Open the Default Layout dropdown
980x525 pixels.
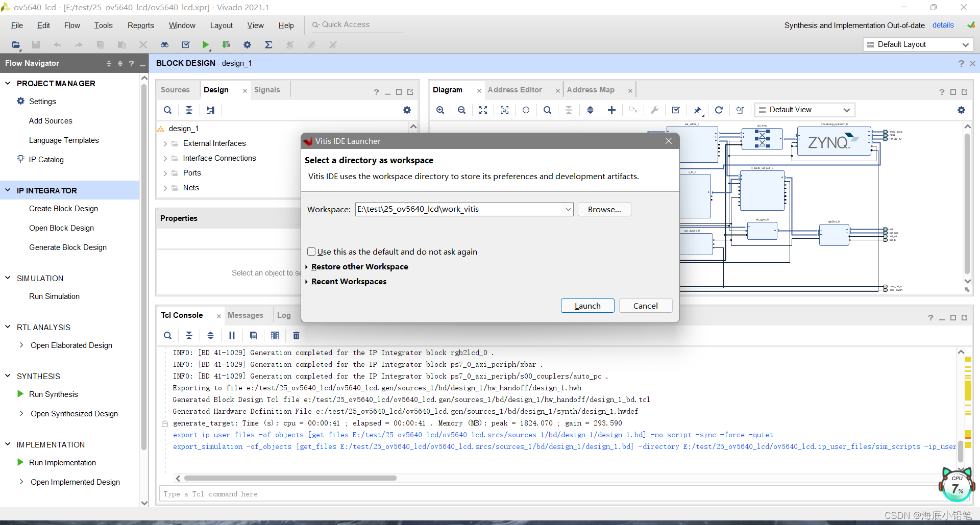[918, 44]
